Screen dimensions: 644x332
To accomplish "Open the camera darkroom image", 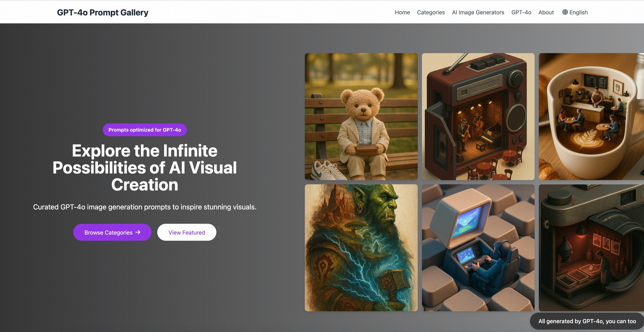I will tap(591, 248).
